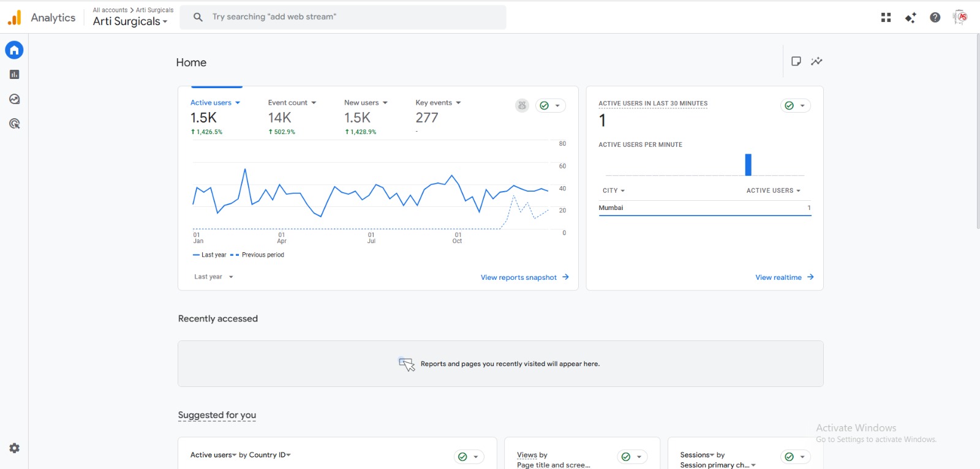The height and width of the screenshot is (469, 980).
Task: Open View realtime link
Action: [785, 277]
